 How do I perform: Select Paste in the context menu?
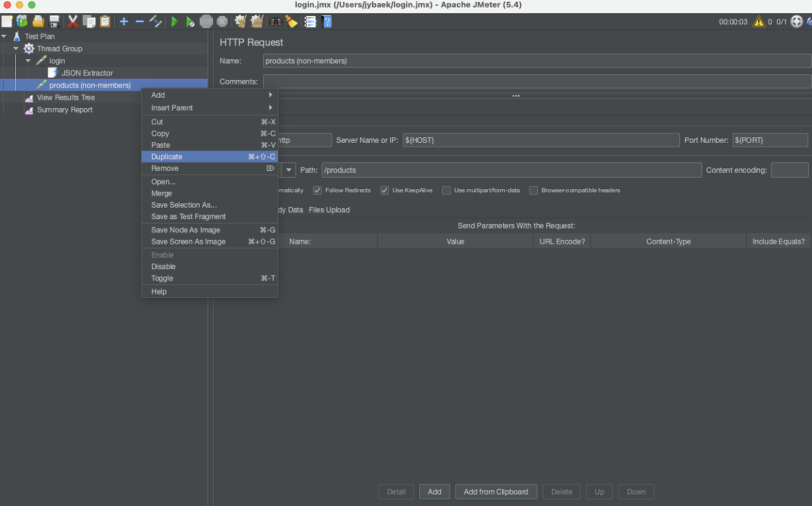coord(209,145)
